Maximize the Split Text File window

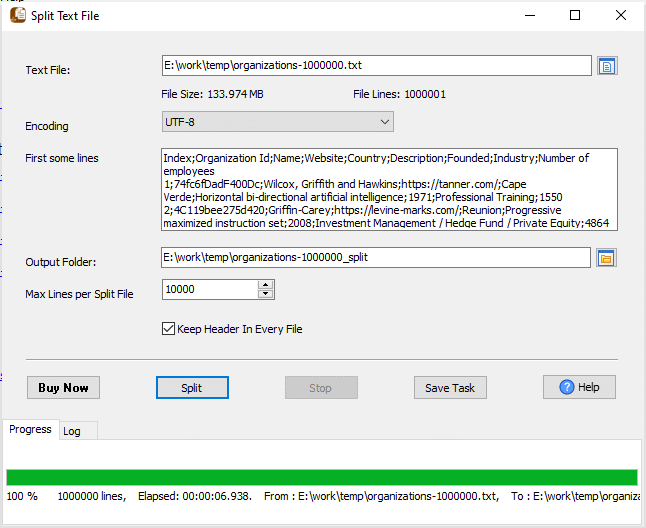point(575,16)
